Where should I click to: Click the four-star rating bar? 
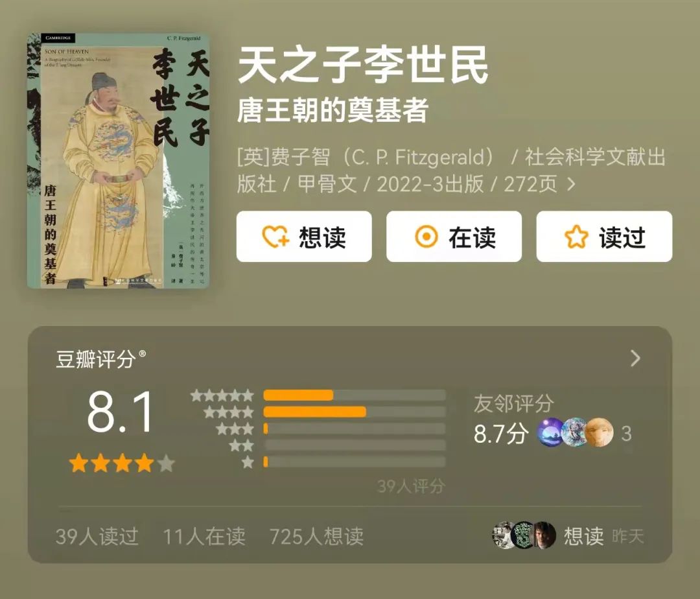click(x=355, y=412)
